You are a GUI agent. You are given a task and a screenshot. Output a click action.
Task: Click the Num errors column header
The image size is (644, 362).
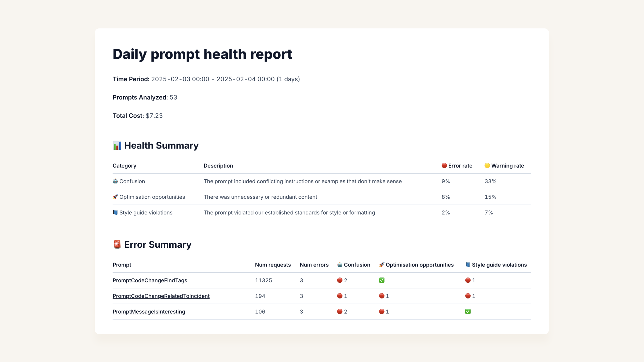pyautogui.click(x=314, y=265)
